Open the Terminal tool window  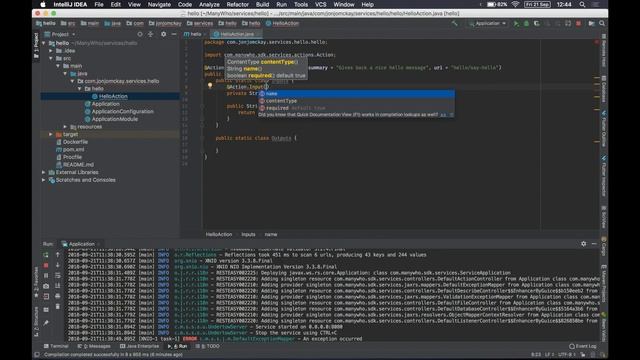click(x=56, y=346)
